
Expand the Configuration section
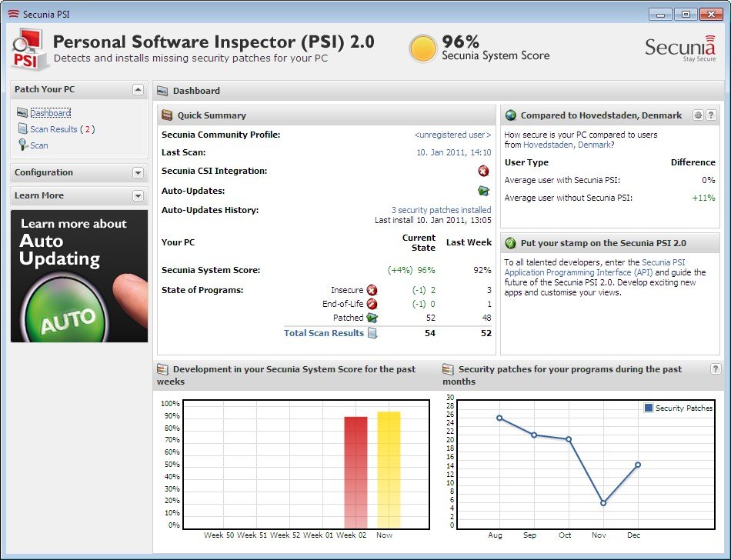139,173
